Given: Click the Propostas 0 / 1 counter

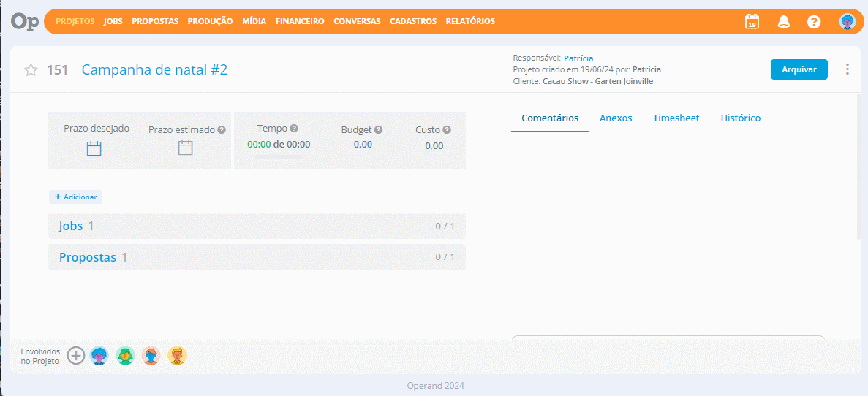Looking at the screenshot, I should 445,257.
